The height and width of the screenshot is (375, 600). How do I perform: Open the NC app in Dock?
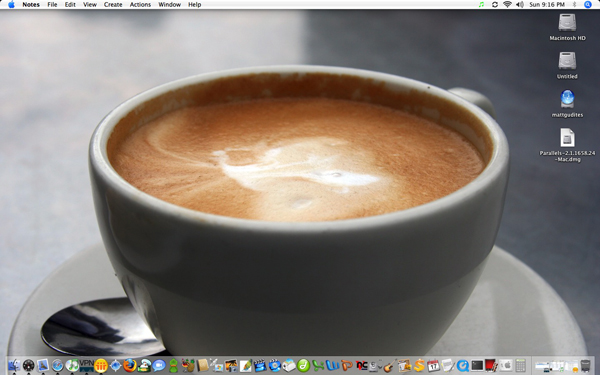pyautogui.click(x=362, y=365)
